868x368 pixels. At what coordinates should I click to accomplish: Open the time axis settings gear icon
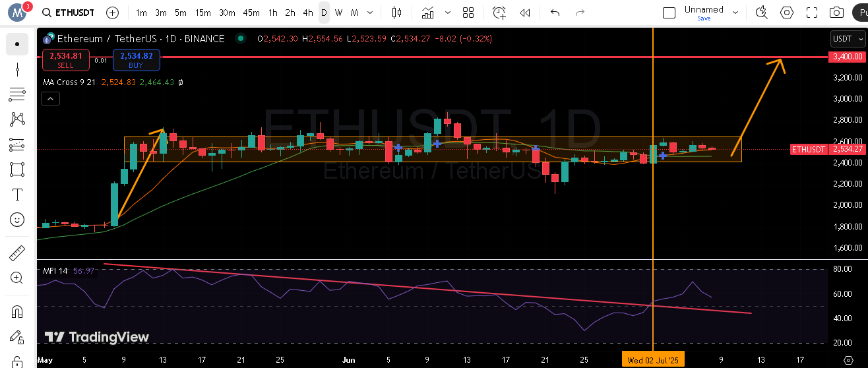pos(848,360)
